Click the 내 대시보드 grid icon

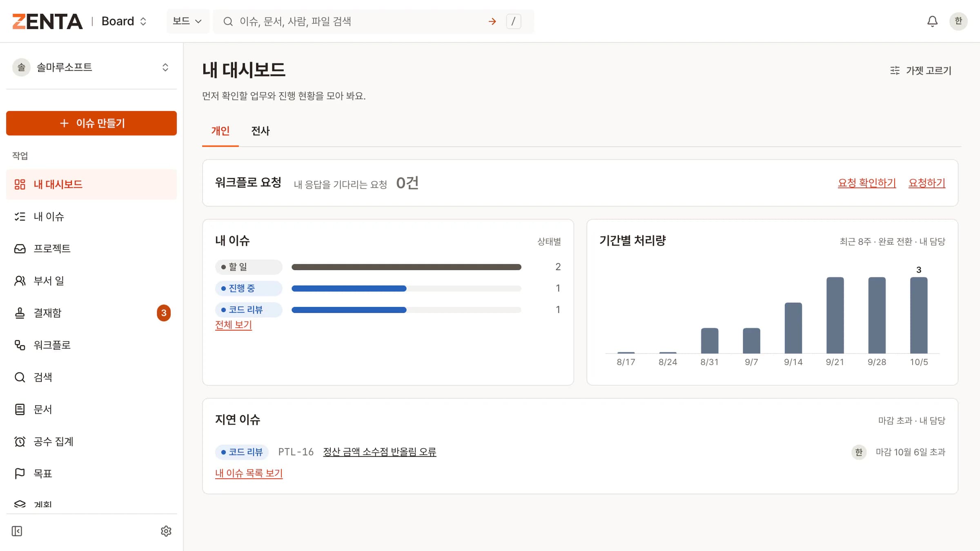coord(20,184)
